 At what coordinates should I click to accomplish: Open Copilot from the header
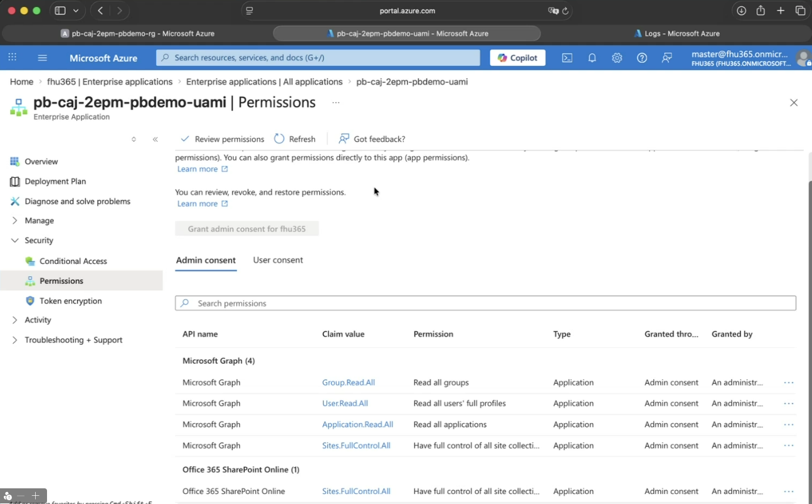click(517, 58)
